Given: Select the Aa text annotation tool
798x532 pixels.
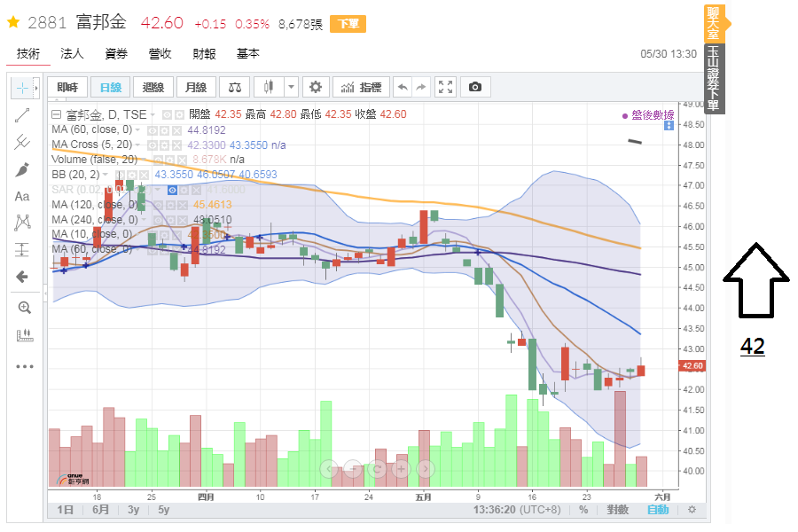Looking at the screenshot, I should click(22, 197).
